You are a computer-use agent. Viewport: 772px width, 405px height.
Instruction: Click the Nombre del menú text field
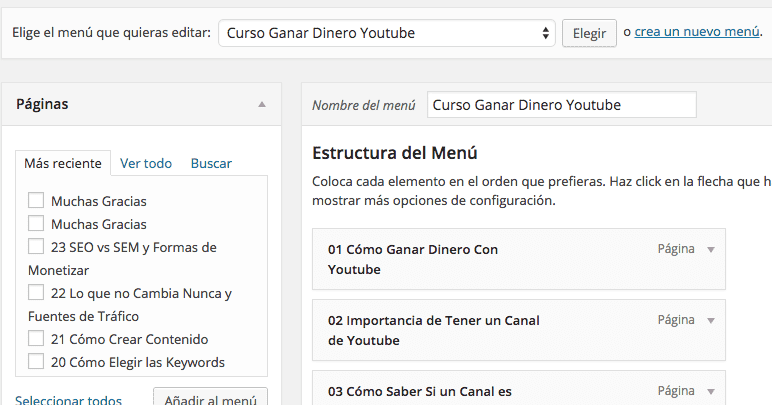[562, 104]
